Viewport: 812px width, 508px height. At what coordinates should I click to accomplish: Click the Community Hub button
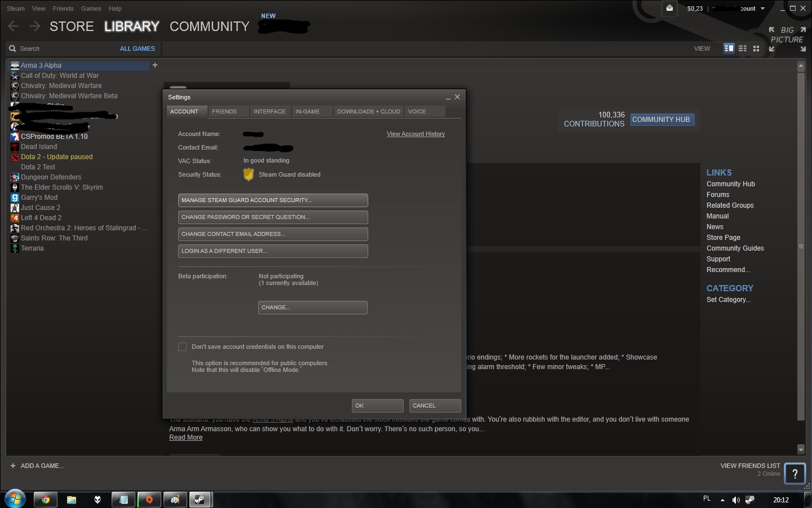(x=662, y=120)
